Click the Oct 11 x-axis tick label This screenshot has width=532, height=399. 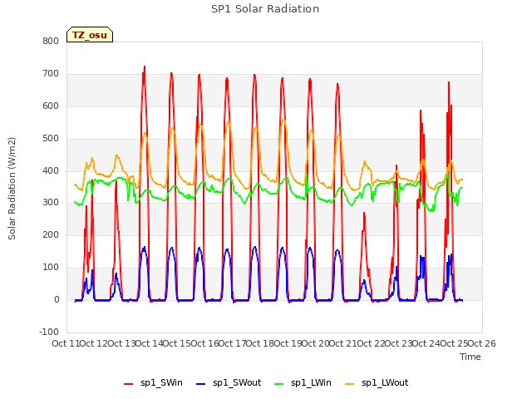[66, 343]
